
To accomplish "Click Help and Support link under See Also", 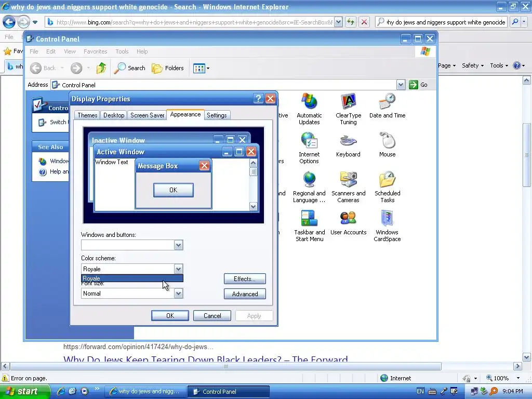I will pyautogui.click(x=59, y=171).
